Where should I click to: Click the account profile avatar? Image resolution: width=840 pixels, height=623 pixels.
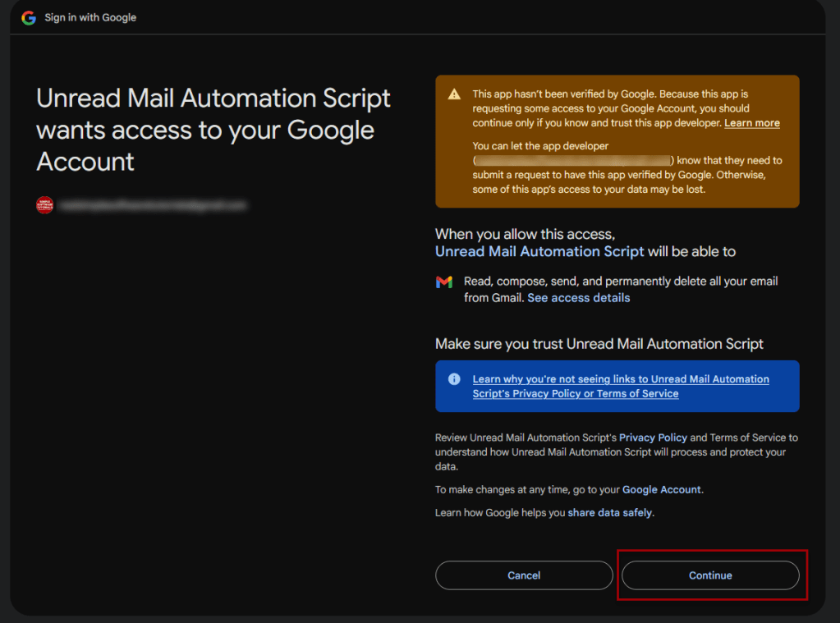44,204
